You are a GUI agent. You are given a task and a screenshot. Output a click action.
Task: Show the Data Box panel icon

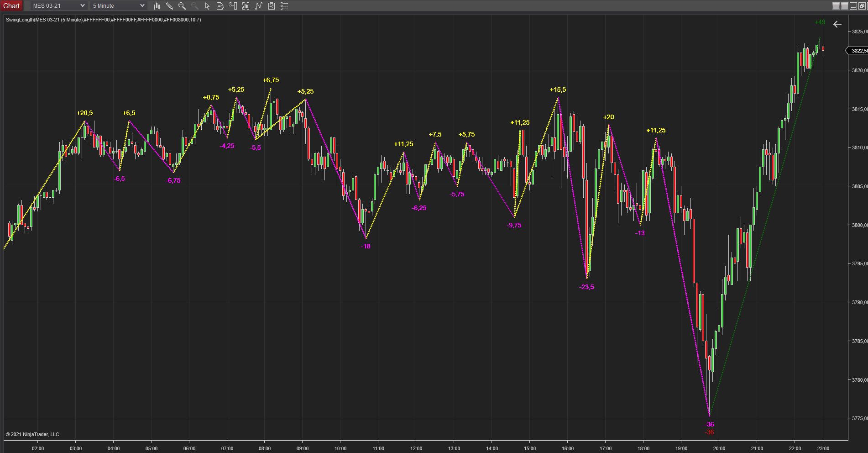click(x=220, y=6)
